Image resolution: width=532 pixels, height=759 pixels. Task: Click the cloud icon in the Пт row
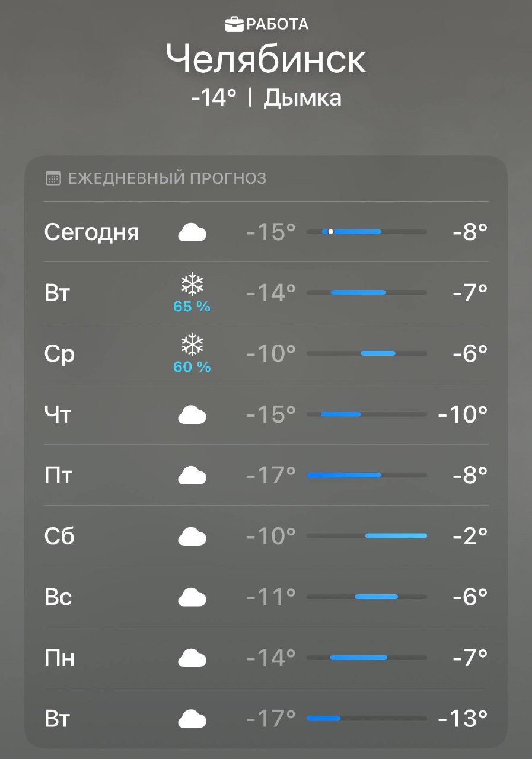pyautogui.click(x=192, y=476)
